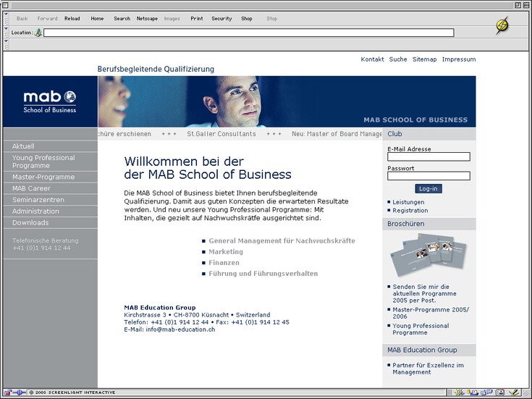Collapse the personal toolbar triangle
This screenshot has width=532, height=399.
(6, 41)
